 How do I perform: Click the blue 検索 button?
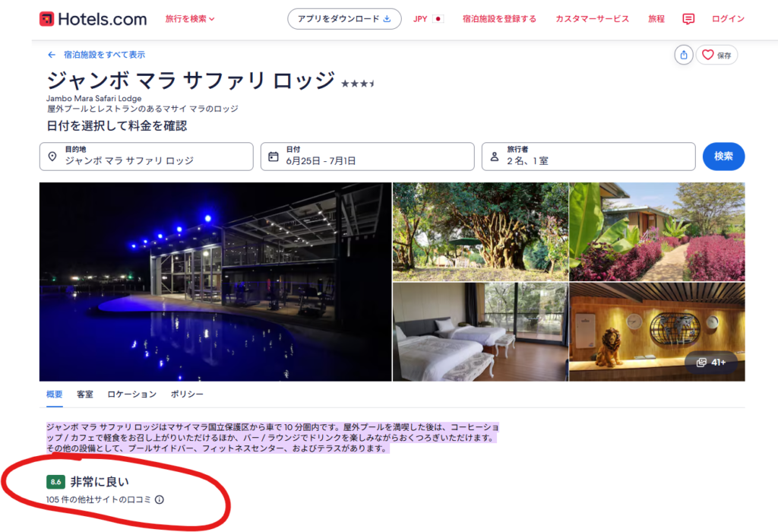[723, 157]
